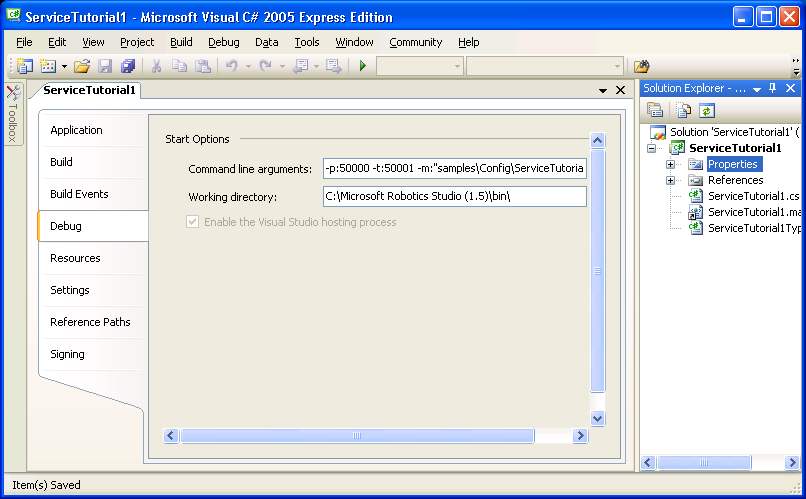Click the Undo toolbar icon
The height and width of the screenshot is (499, 806).
[x=232, y=66]
